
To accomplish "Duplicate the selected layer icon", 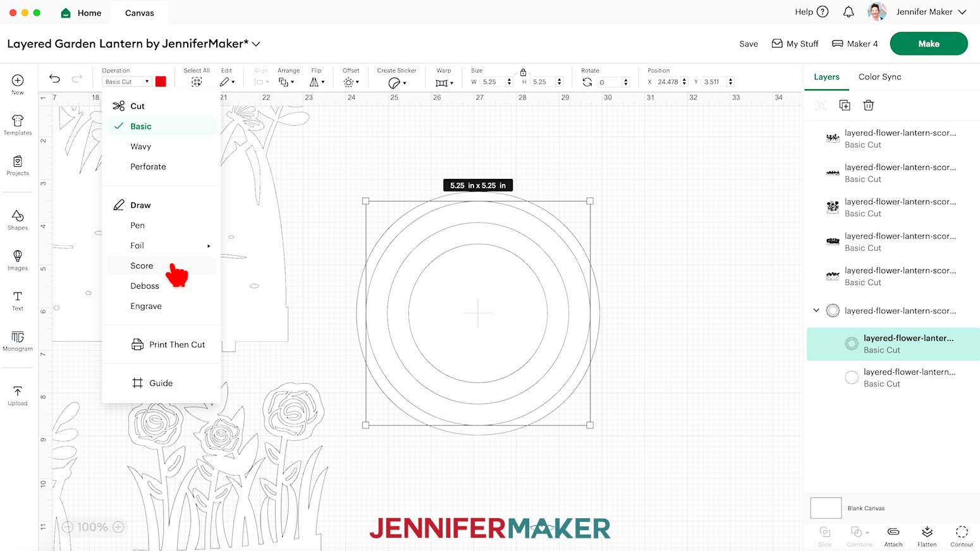I will tap(845, 105).
